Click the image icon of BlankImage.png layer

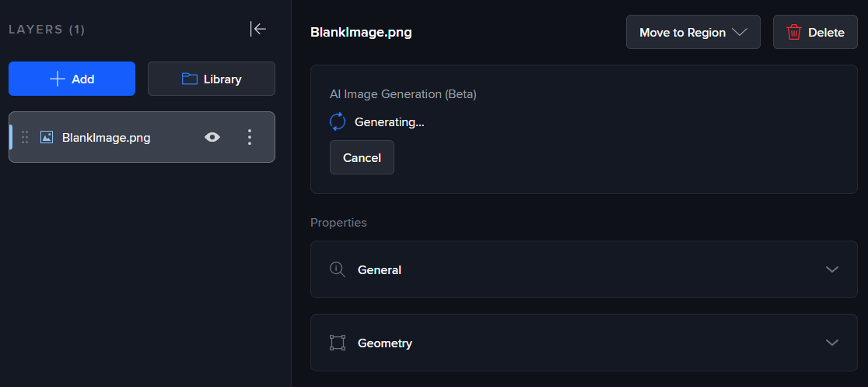pos(47,137)
